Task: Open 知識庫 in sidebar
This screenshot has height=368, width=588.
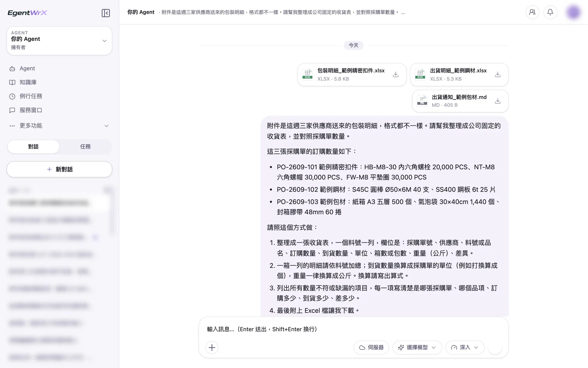Action: pos(59,82)
